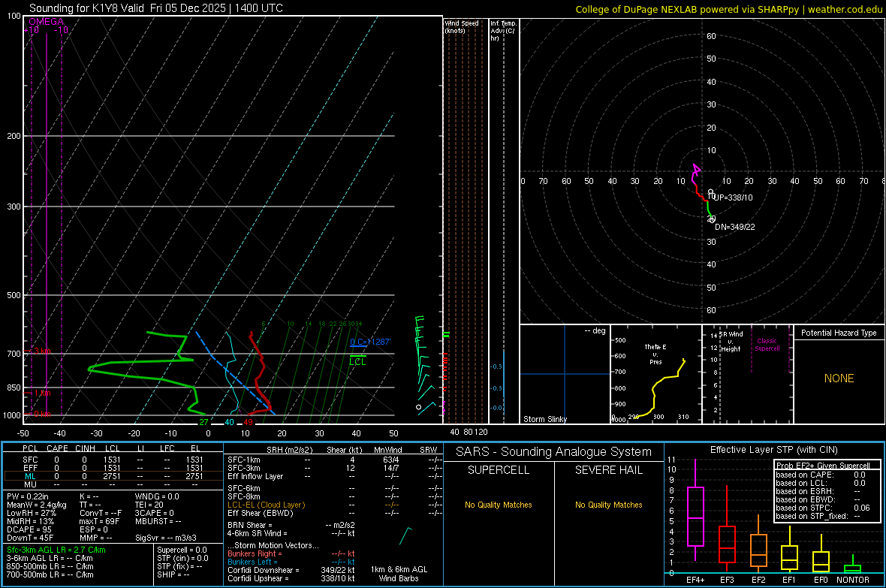Click the LowRH = 27% value
Viewport: 886px width, 588px height.
click(32, 513)
